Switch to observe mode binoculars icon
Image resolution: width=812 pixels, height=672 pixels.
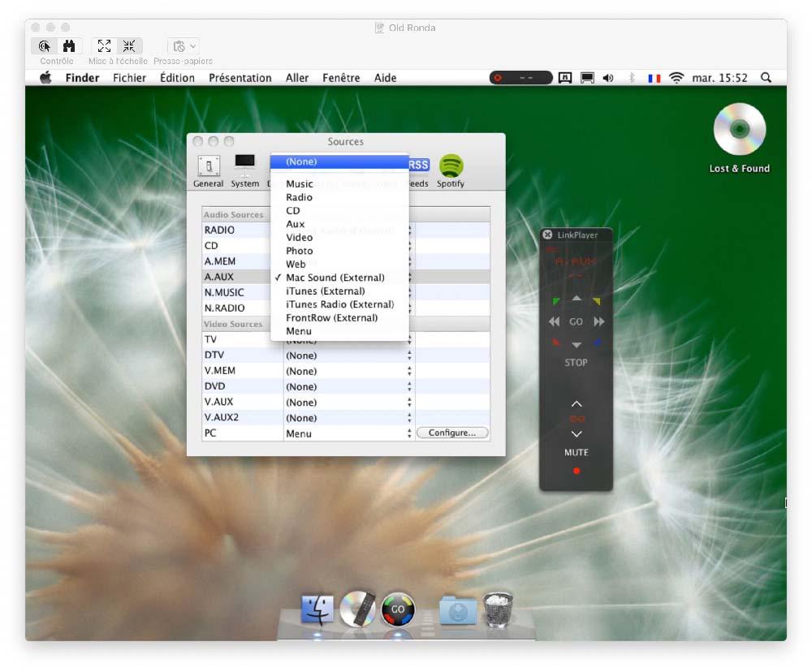69,46
